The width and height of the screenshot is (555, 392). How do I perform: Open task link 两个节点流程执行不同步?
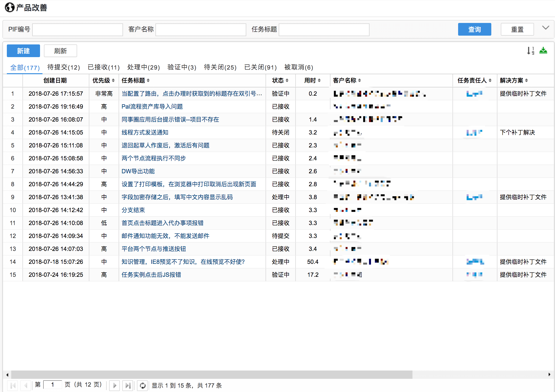click(x=154, y=158)
